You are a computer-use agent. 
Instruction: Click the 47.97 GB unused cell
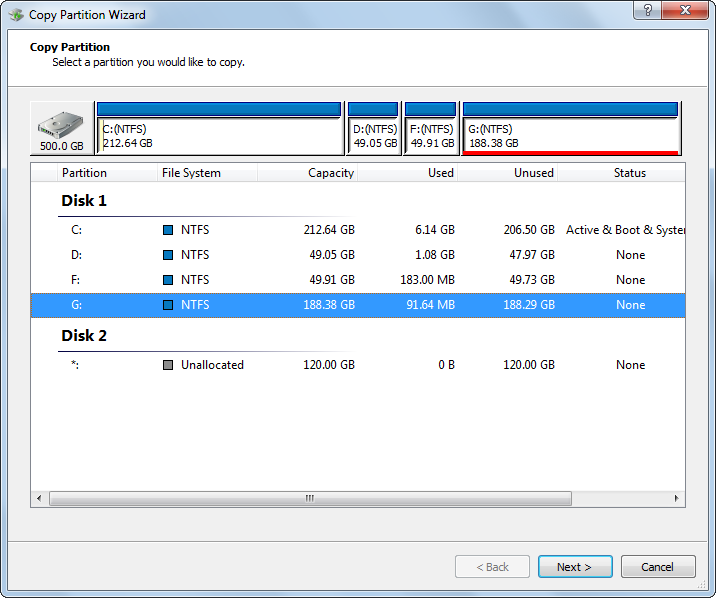coord(532,255)
